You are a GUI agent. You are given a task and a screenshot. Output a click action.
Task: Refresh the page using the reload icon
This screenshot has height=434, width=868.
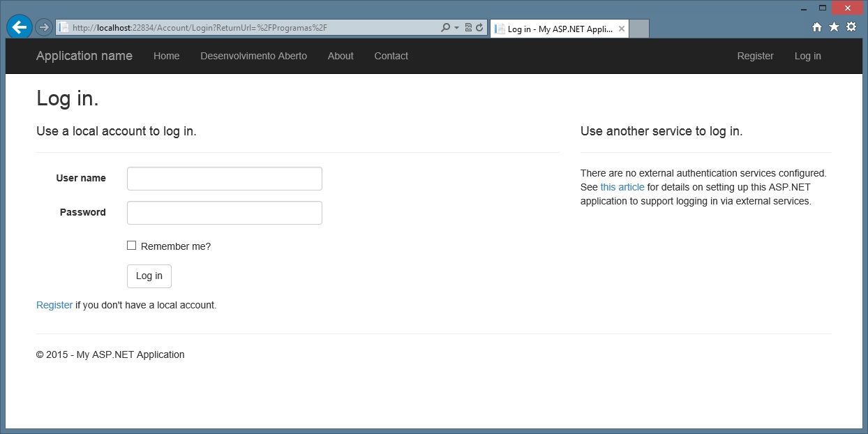479,28
